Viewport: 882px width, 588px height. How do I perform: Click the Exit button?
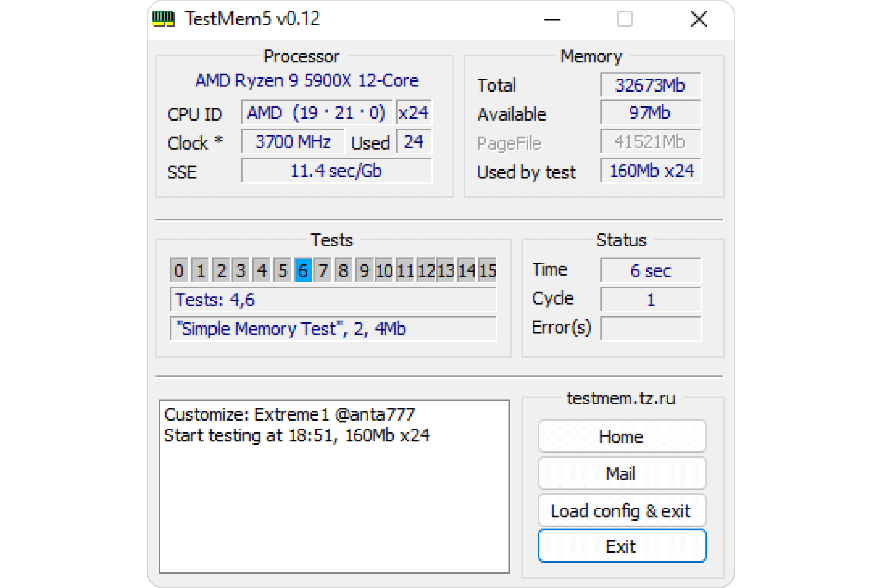click(621, 546)
